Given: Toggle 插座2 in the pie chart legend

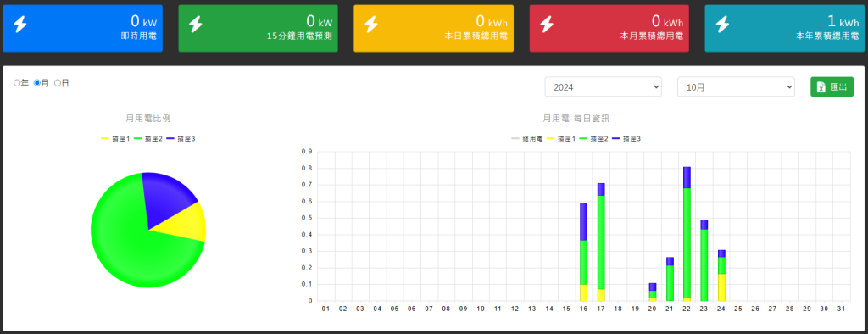Looking at the screenshot, I should [x=147, y=138].
